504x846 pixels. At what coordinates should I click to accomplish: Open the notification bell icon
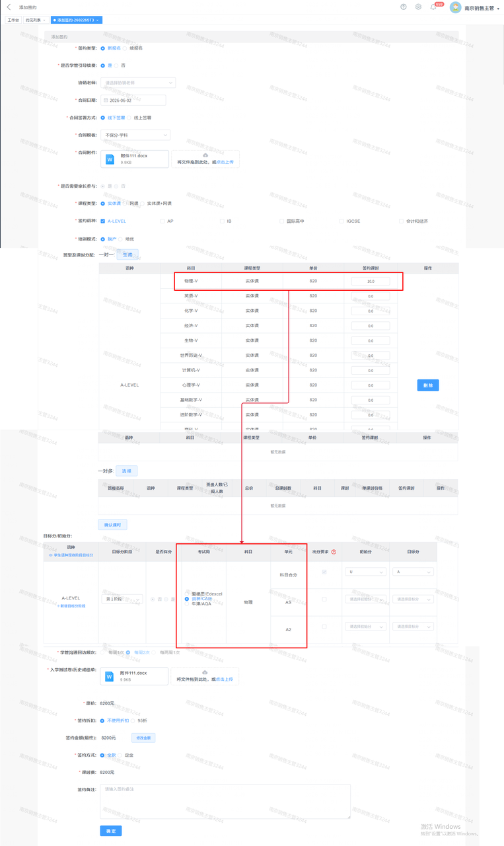coord(433,7)
